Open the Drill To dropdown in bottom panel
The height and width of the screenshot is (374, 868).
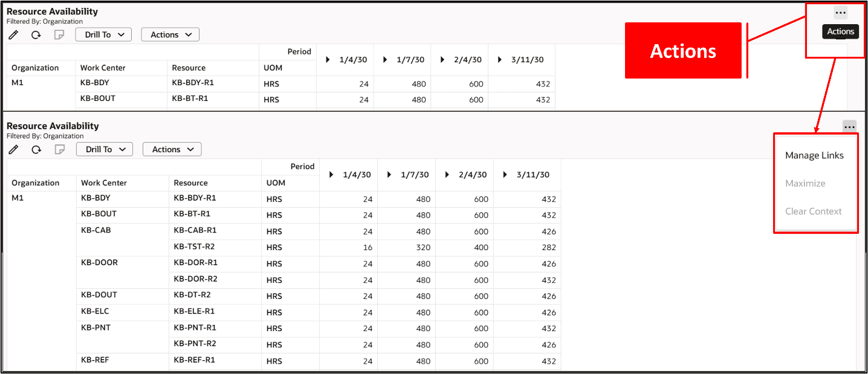pos(104,149)
